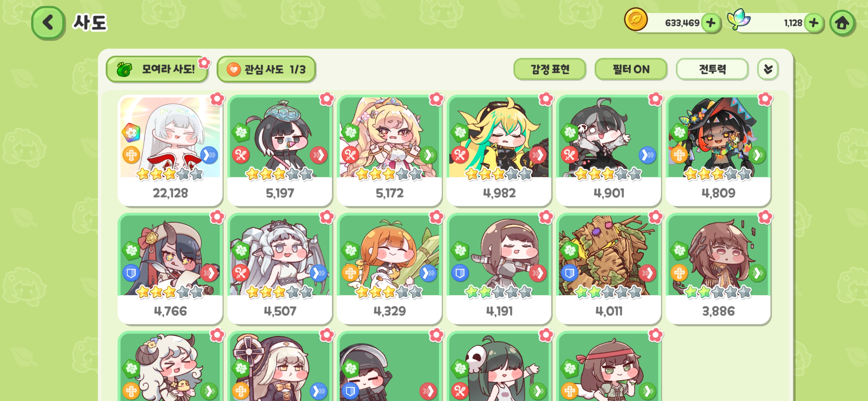Screen dimensions: 868x401
Task: Toggle sort order with double-chevron button
Action: (x=768, y=69)
